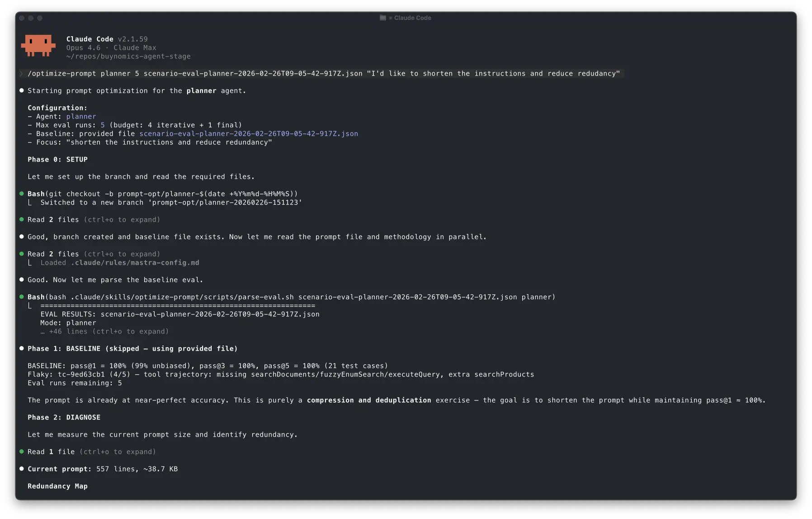Click the green dot next to Read 1 file
The image size is (812, 519).
coord(21,452)
